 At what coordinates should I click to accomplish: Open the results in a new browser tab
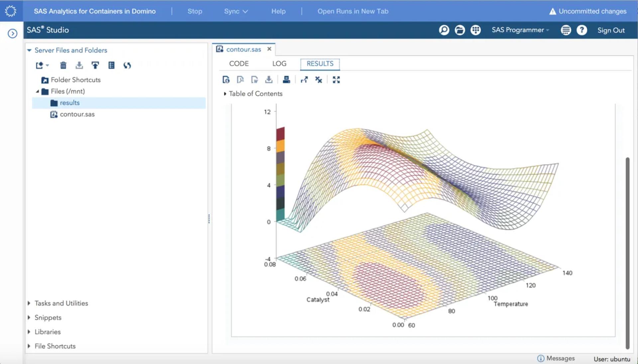click(x=304, y=80)
